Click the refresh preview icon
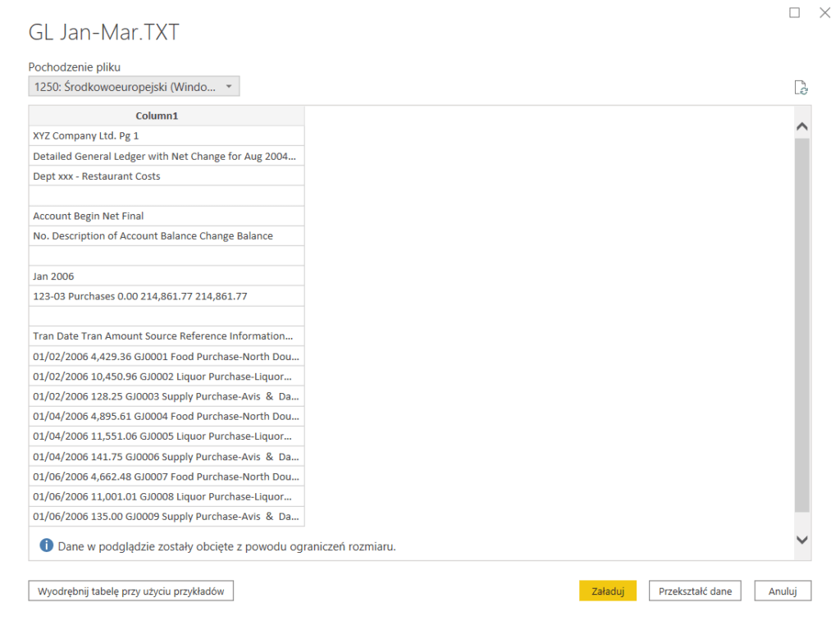Viewport: 840px width, 630px height. tap(801, 88)
